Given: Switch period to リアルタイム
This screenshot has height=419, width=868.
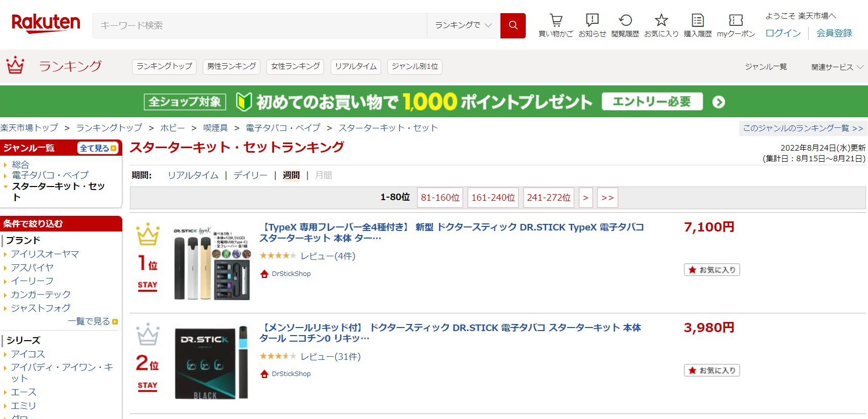Looking at the screenshot, I should [x=193, y=175].
